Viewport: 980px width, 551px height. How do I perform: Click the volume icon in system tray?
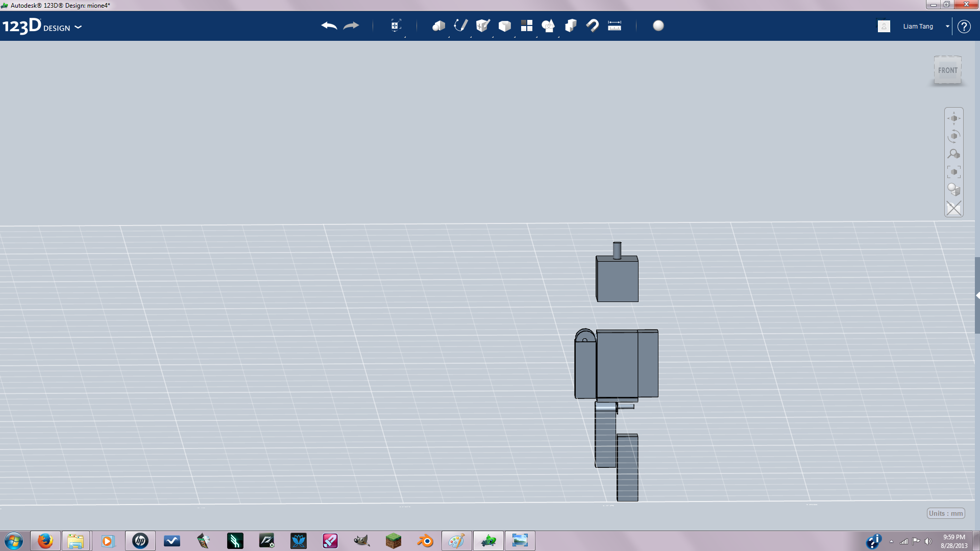[928, 541]
